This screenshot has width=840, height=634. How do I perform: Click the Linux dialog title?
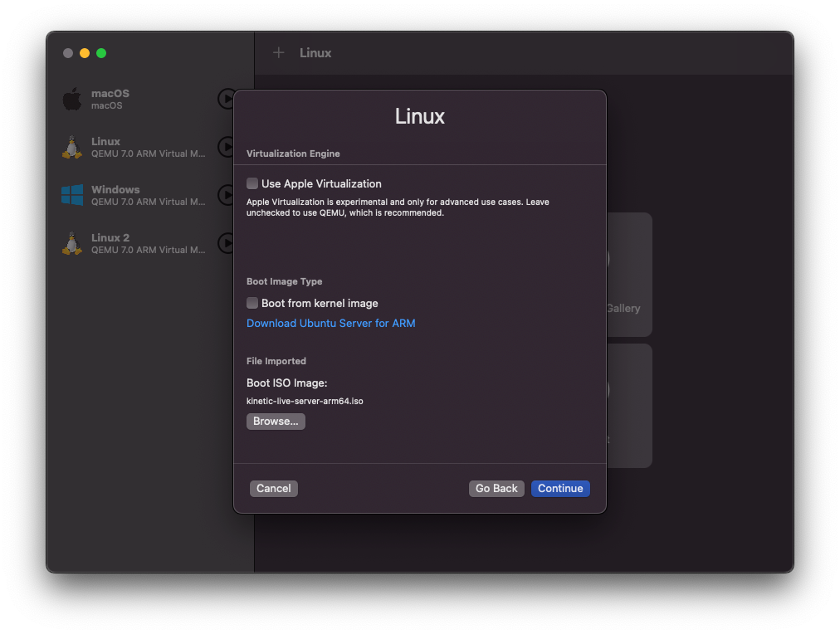point(420,117)
